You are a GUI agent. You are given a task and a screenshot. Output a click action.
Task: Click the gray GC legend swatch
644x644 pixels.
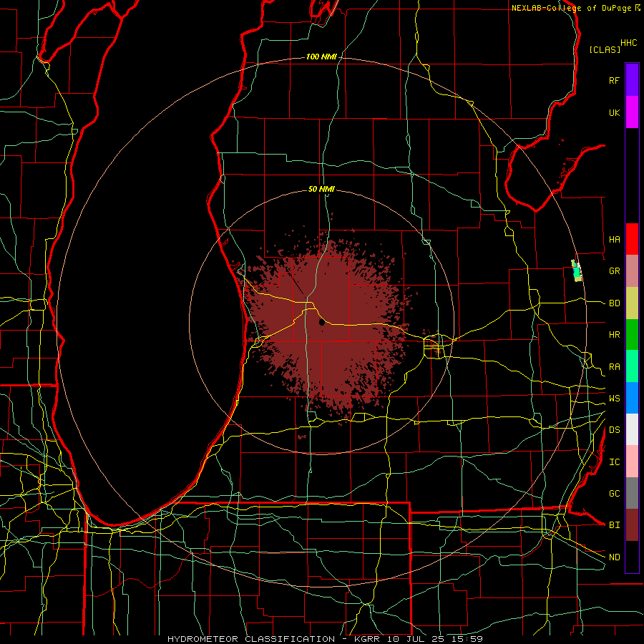click(x=632, y=493)
